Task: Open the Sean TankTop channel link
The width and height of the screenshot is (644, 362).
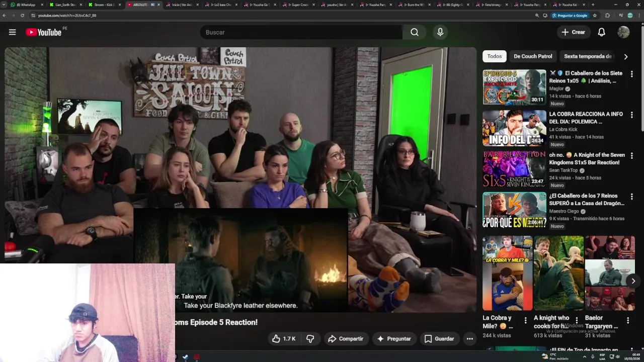Action: coord(563,170)
